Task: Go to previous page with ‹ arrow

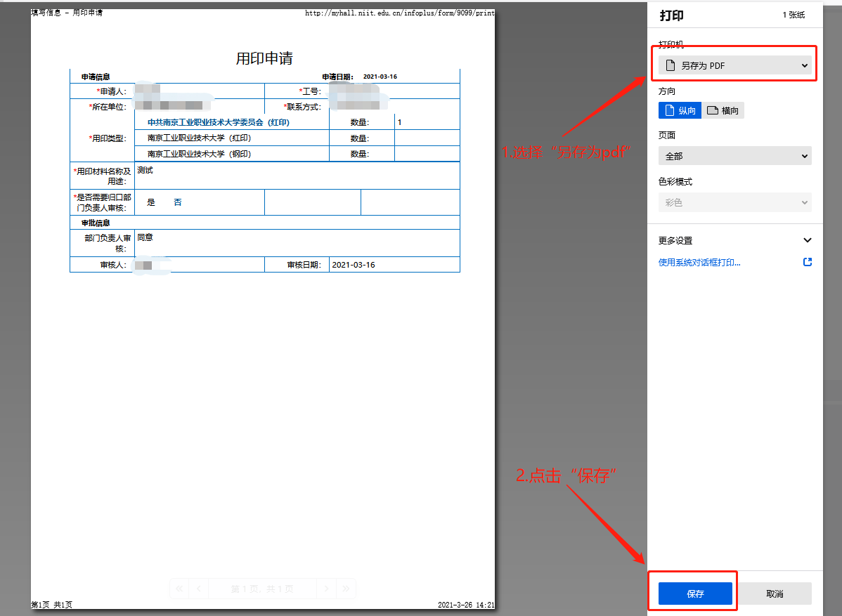Action: coord(200,589)
